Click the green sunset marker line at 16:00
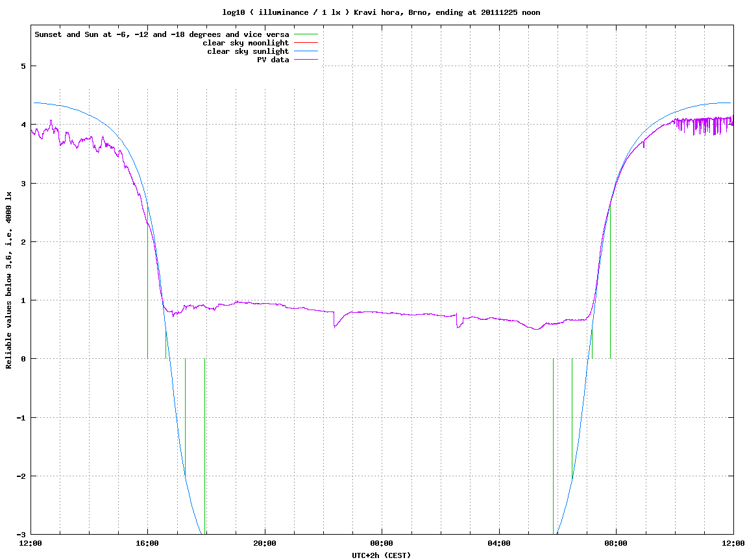 click(148, 281)
